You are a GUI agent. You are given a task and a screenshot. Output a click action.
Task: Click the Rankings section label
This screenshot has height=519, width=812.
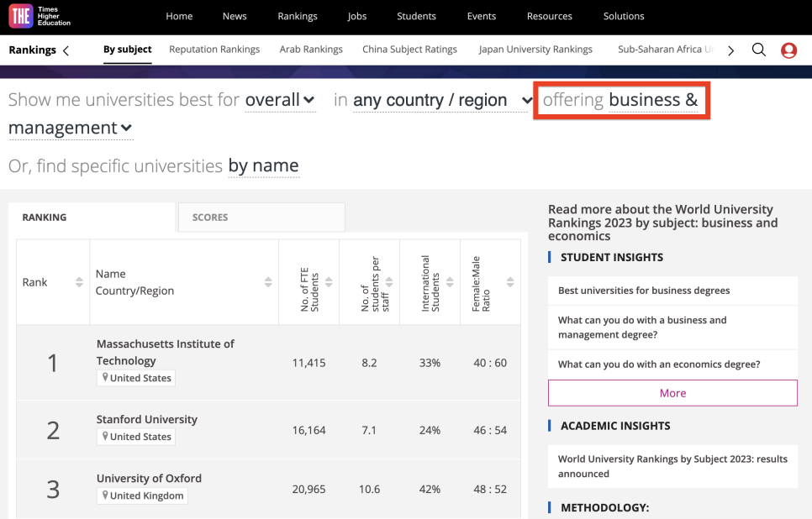32,50
